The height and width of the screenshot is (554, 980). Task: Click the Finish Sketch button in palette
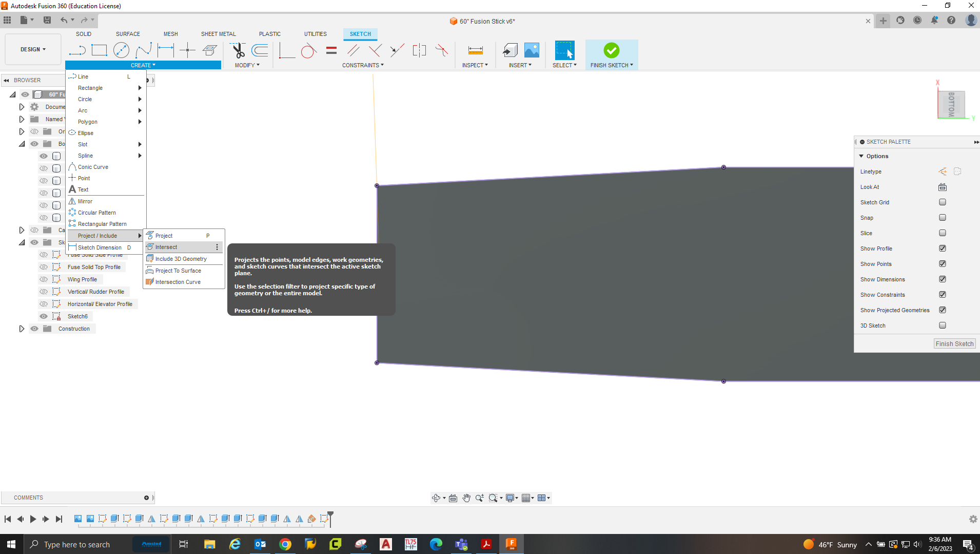(x=954, y=344)
